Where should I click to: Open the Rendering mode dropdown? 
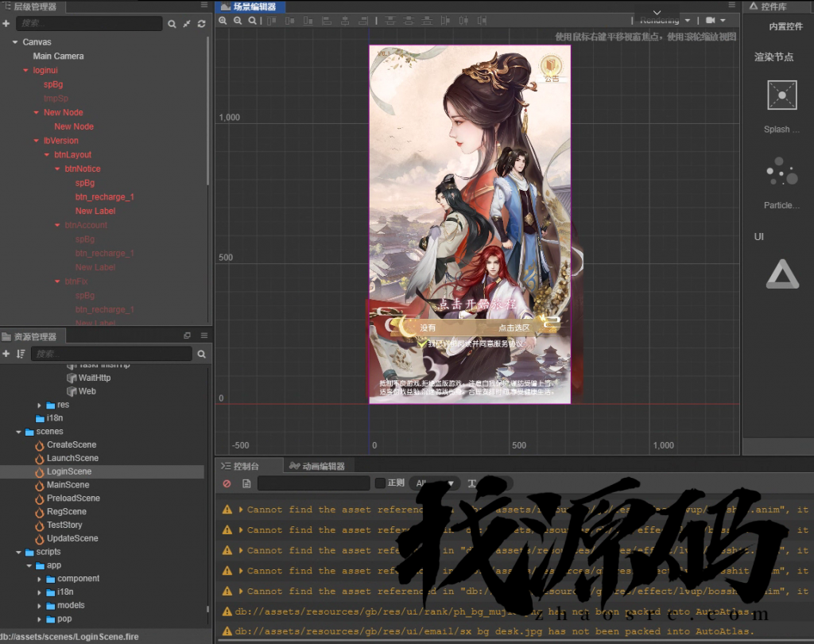coord(665,20)
